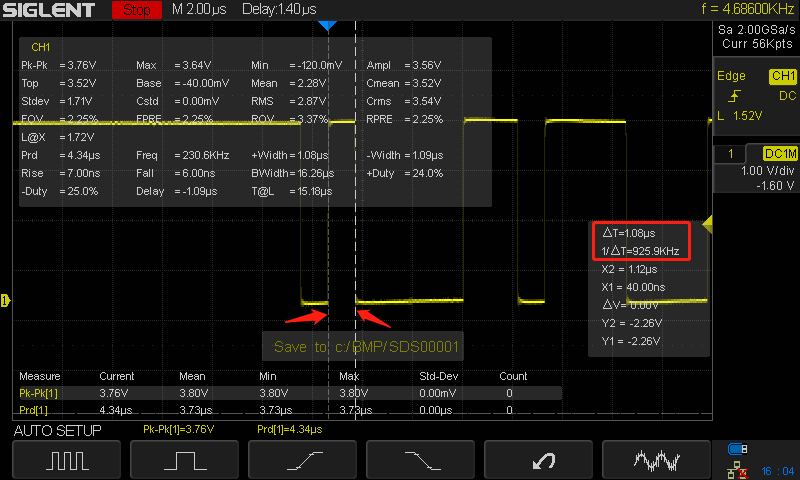Choose the rising edge slope button
This screenshot has width=800, height=480.
303,460
